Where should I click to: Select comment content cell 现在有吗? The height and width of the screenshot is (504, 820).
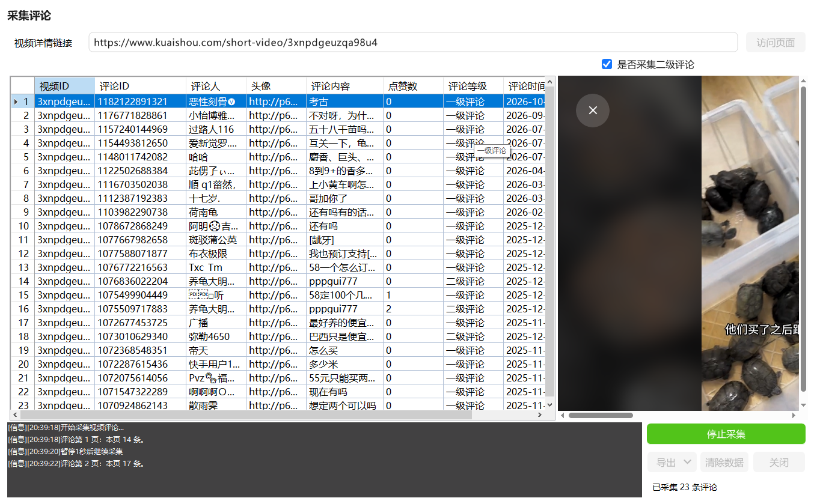pos(344,392)
